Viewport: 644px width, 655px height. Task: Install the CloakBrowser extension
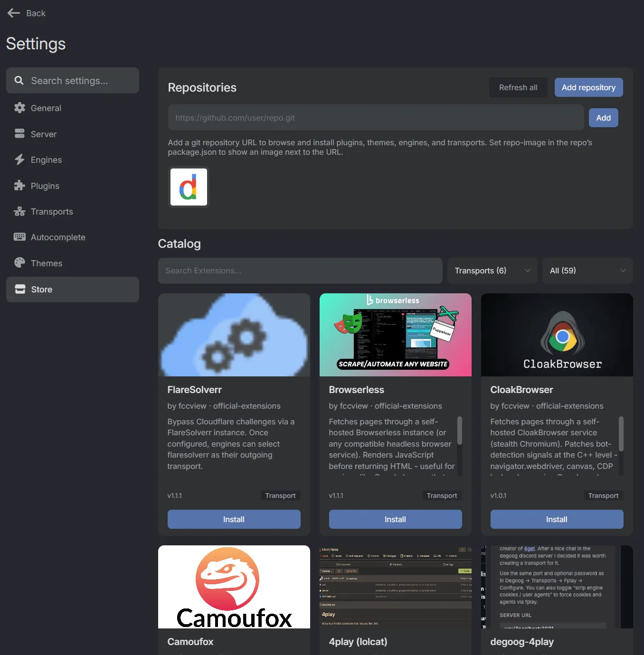click(x=557, y=519)
